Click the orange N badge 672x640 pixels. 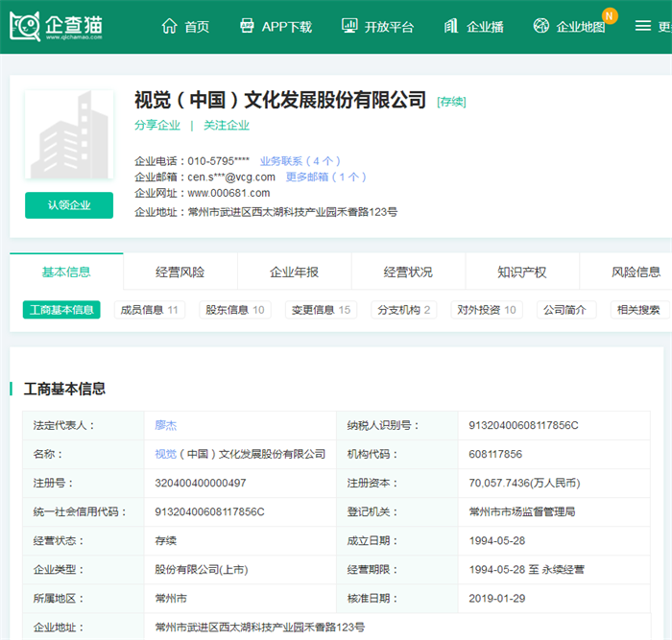(x=610, y=16)
